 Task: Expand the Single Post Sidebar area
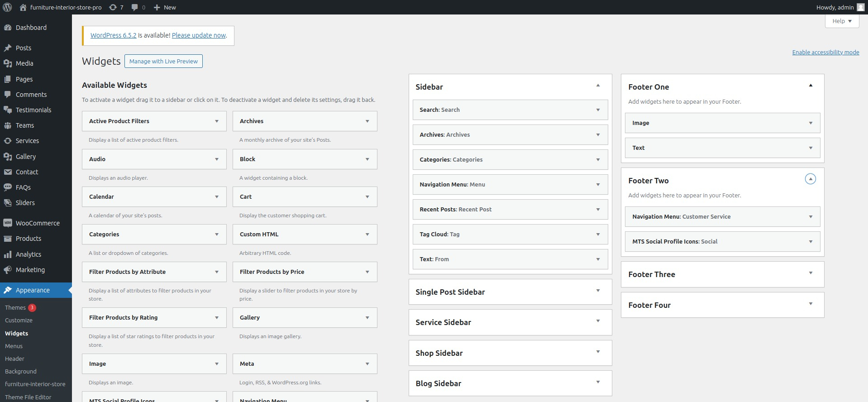pyautogui.click(x=598, y=291)
